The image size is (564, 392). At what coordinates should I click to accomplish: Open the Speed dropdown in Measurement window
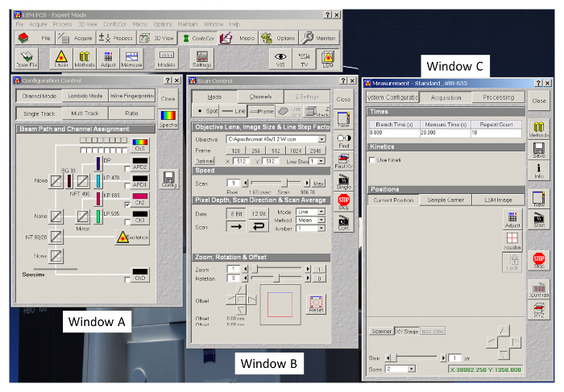click(x=411, y=369)
